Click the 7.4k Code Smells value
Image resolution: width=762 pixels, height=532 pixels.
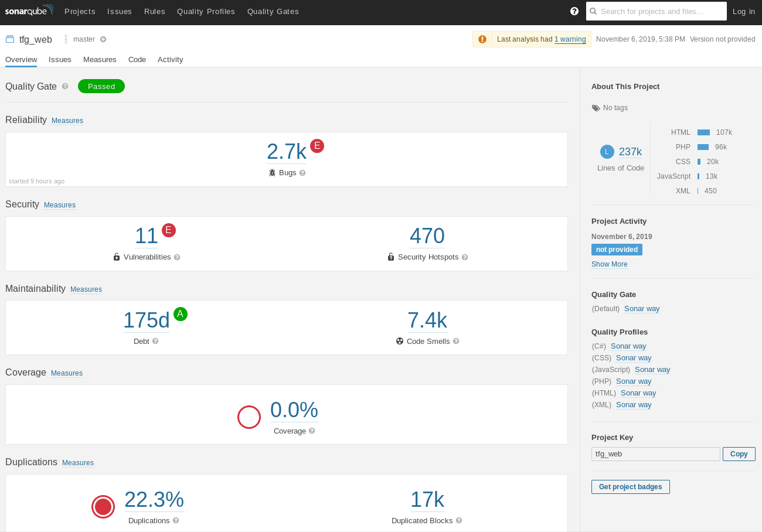point(427,320)
